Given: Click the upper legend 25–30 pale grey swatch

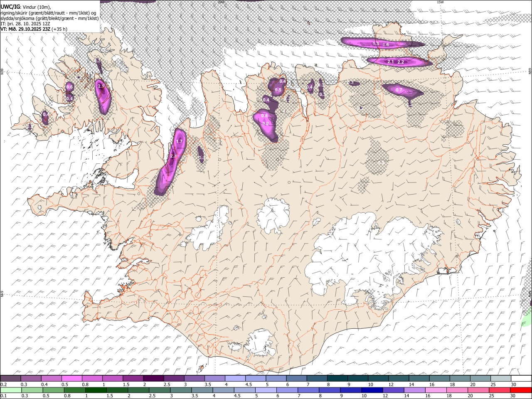Looking at the screenshot, I should 501,378.
